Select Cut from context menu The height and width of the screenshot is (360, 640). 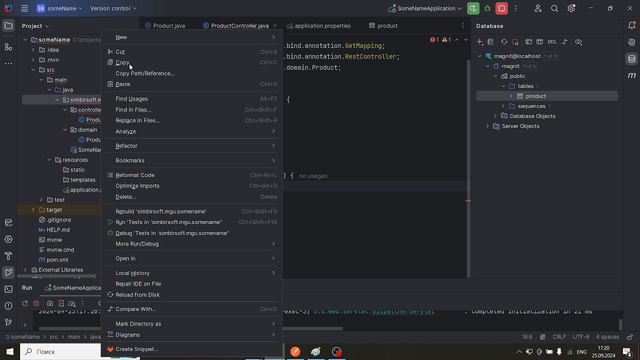192,52
